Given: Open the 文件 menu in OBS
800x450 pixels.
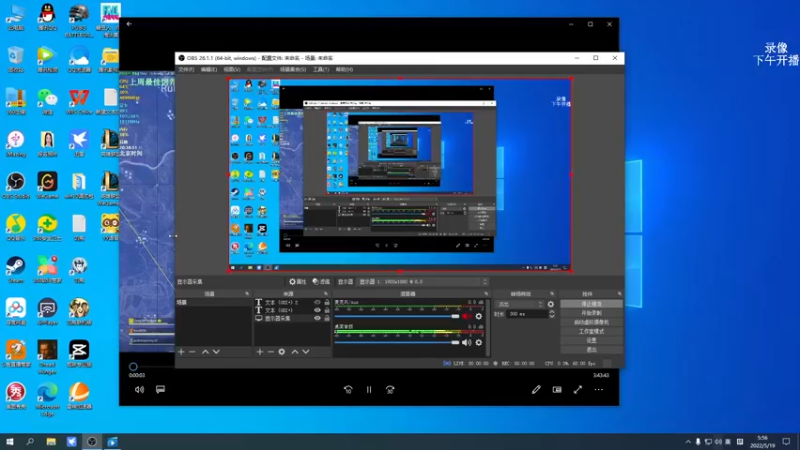Looking at the screenshot, I should point(185,70).
